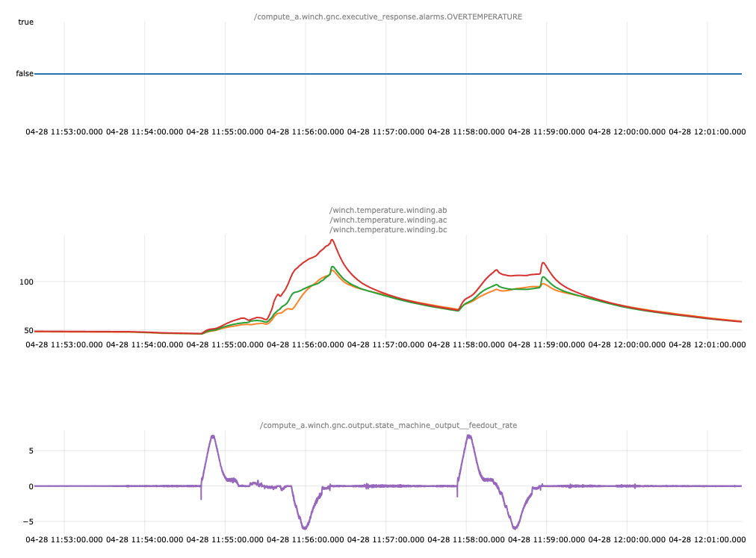
Task: Select the /winch.temperature.winding.bc series label
Action: [x=388, y=229]
